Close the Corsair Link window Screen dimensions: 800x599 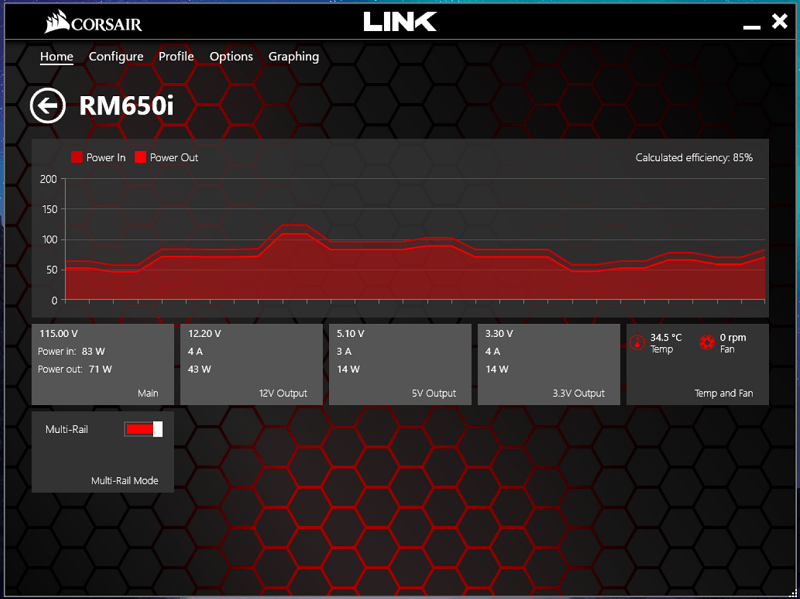pos(780,21)
